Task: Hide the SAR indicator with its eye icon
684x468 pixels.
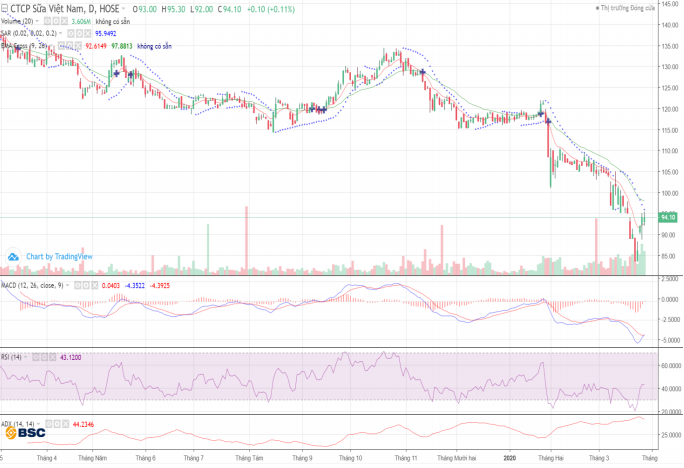Action: click(x=71, y=33)
